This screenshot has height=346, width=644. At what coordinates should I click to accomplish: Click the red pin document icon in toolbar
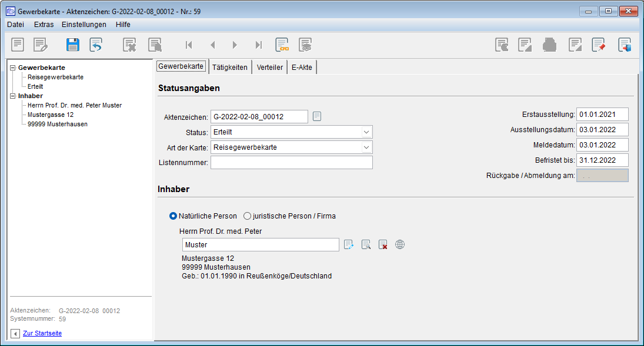(x=599, y=45)
